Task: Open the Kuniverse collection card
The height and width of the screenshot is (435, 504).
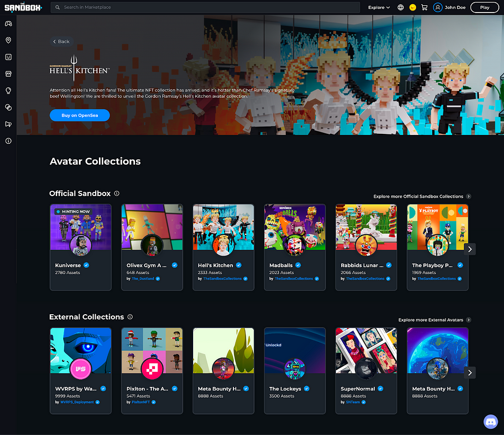Action: point(81,247)
